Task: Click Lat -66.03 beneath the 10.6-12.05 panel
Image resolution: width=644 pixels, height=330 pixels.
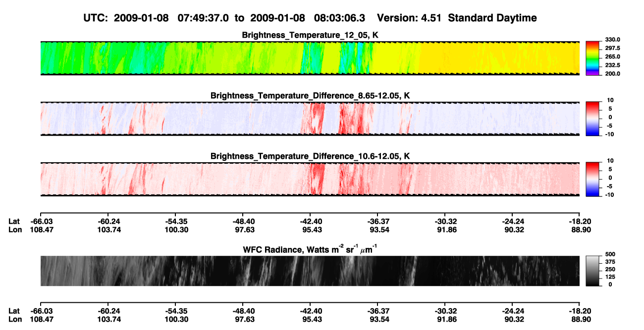Action: [41, 222]
